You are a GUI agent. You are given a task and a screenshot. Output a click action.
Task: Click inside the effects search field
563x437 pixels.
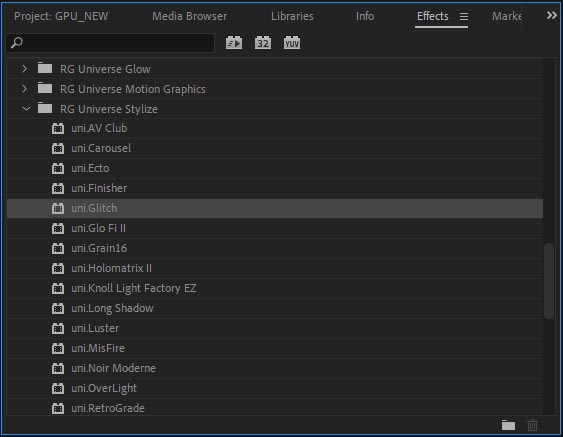tap(111, 43)
